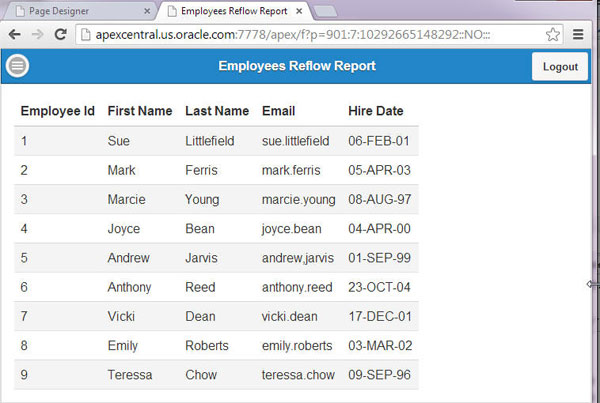Screen dimensions: 600x403
Task: Close the Page Designer tab
Action: coord(148,11)
